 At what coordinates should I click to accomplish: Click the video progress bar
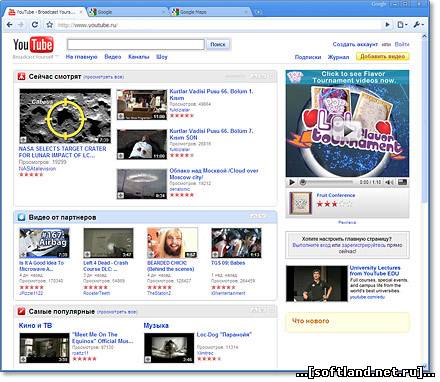click(330, 182)
